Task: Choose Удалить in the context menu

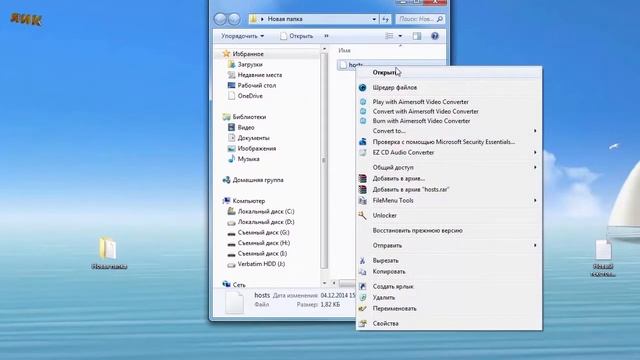Action: tap(449, 298)
